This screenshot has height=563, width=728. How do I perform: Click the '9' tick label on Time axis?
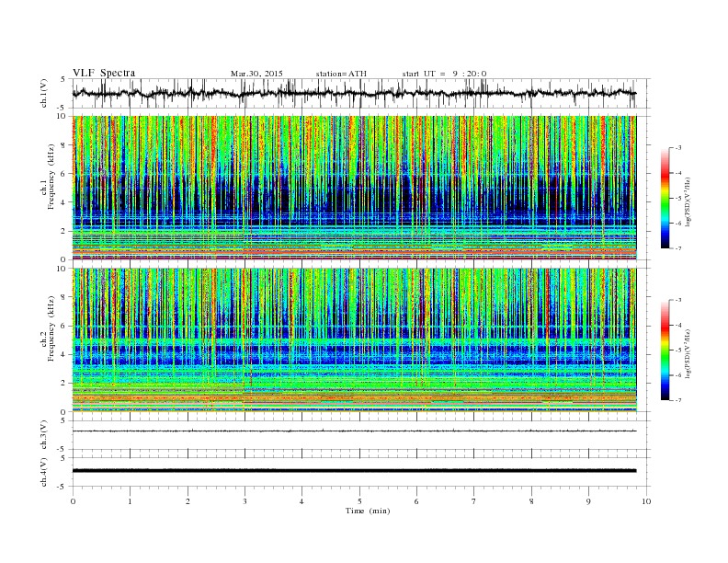[x=588, y=501]
